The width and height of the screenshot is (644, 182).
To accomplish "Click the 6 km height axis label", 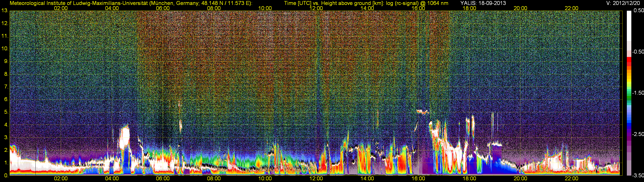I will point(6,100).
